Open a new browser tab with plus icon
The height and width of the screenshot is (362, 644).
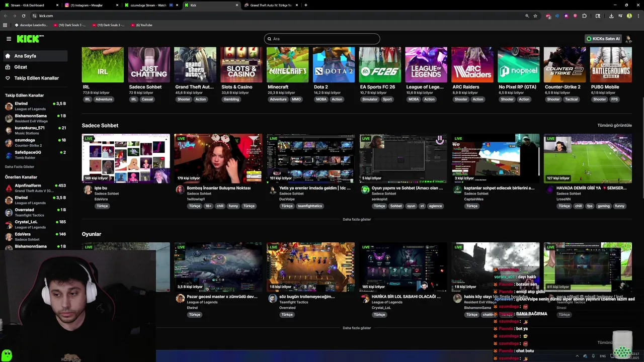tap(306, 5)
